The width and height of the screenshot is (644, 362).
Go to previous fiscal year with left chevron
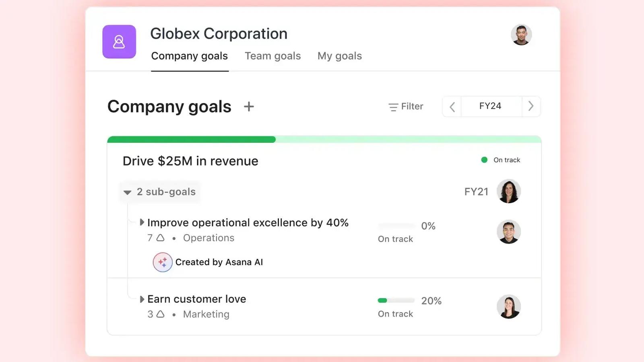(x=452, y=107)
